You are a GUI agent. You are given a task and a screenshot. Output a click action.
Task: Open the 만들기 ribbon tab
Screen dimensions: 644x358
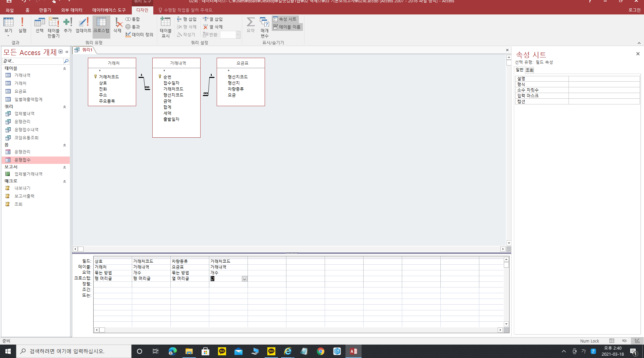[45, 10]
